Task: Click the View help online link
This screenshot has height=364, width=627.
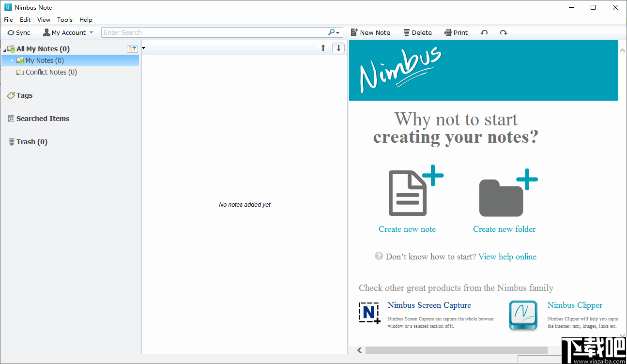Action: (x=507, y=257)
